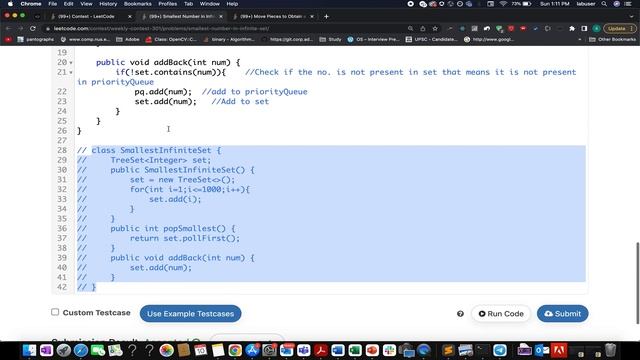This screenshot has height=360, width=640.
Task: Open Google Chrome from the dock
Action: 235,350
